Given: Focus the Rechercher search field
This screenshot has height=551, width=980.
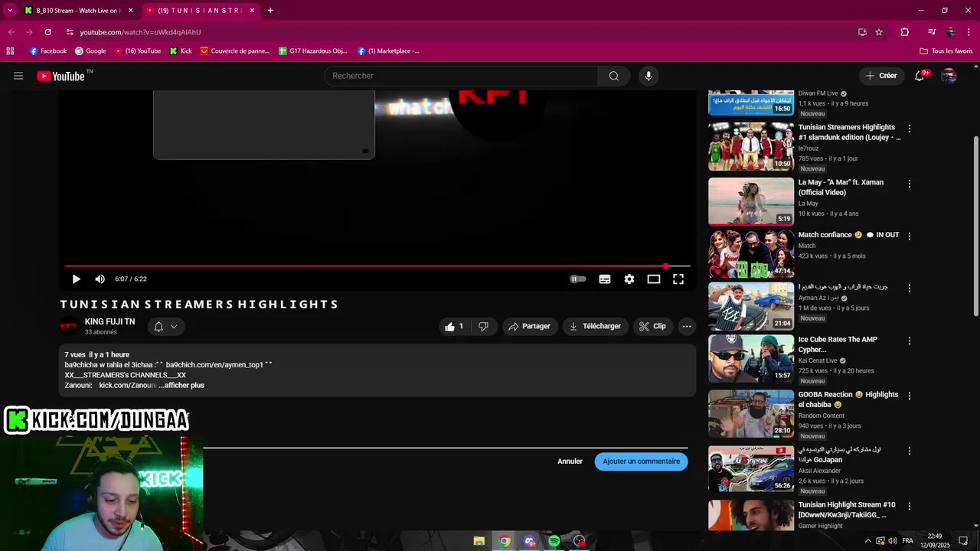Looking at the screenshot, I should click(461, 76).
